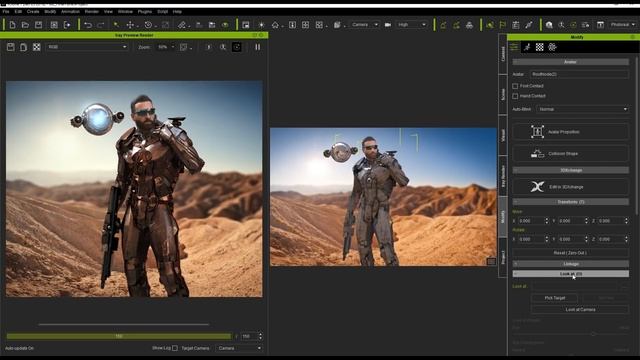Click the light starburst icon in toolbar
The height and width of the screenshot is (360, 640).
click(261, 25)
